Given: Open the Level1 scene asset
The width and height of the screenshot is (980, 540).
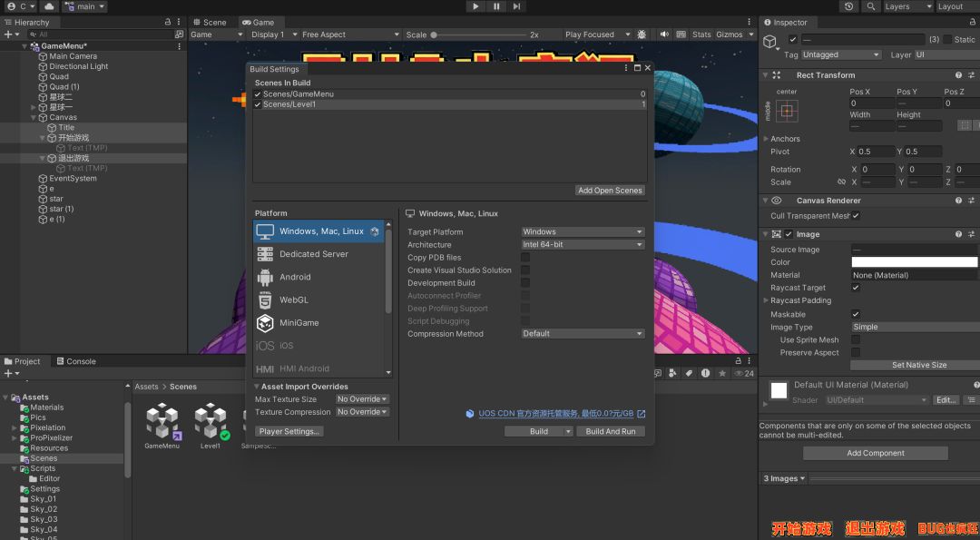Looking at the screenshot, I should [x=211, y=422].
